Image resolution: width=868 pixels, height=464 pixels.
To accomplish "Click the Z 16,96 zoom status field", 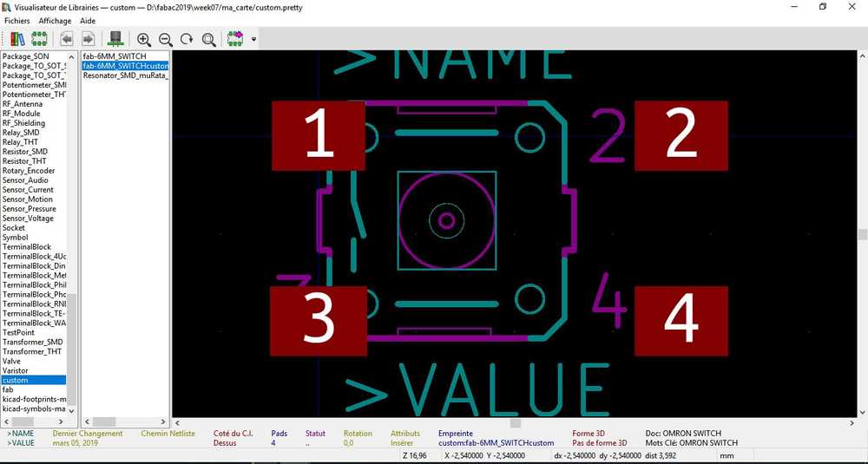I will tap(414, 455).
